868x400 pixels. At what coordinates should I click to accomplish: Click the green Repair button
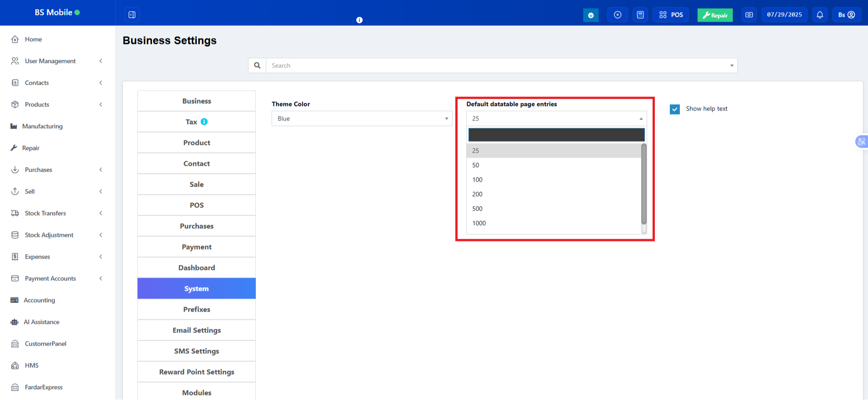715,15
